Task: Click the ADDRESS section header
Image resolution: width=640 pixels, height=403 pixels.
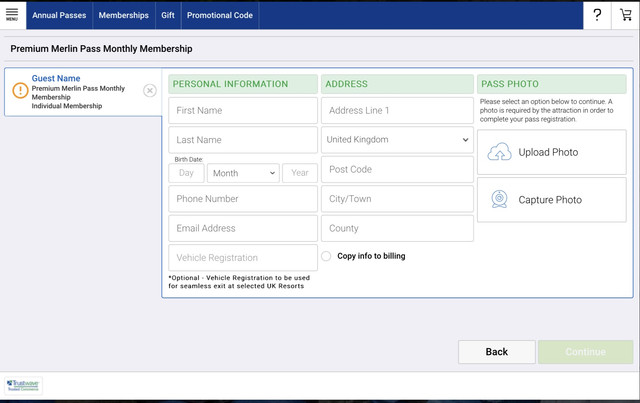Action: coord(397,84)
